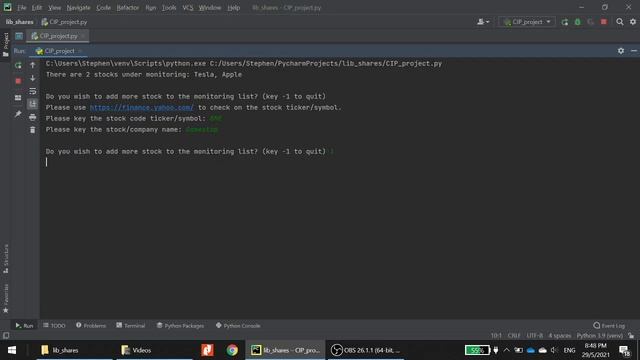Click the toolbar Run button
Viewport: 640px width, 360px height.
point(564,22)
